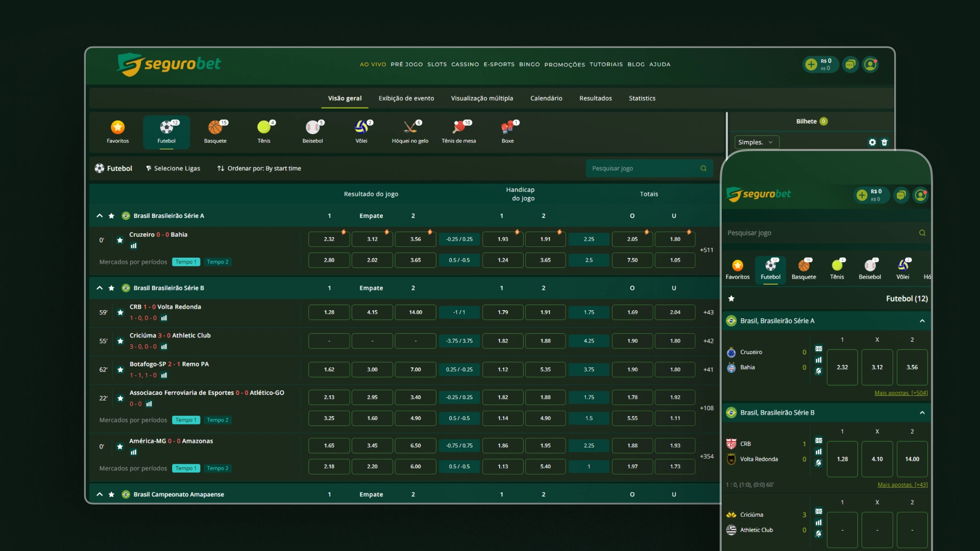Collapse mobile Brasil, Brasileirão Série A section
The height and width of the screenshot is (551, 980).
coord(922,321)
